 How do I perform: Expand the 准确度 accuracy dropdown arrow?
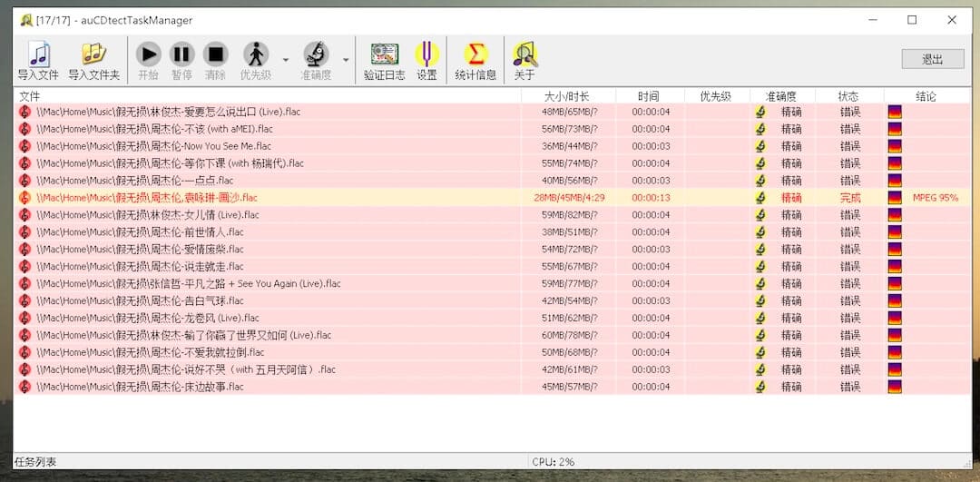pos(346,60)
